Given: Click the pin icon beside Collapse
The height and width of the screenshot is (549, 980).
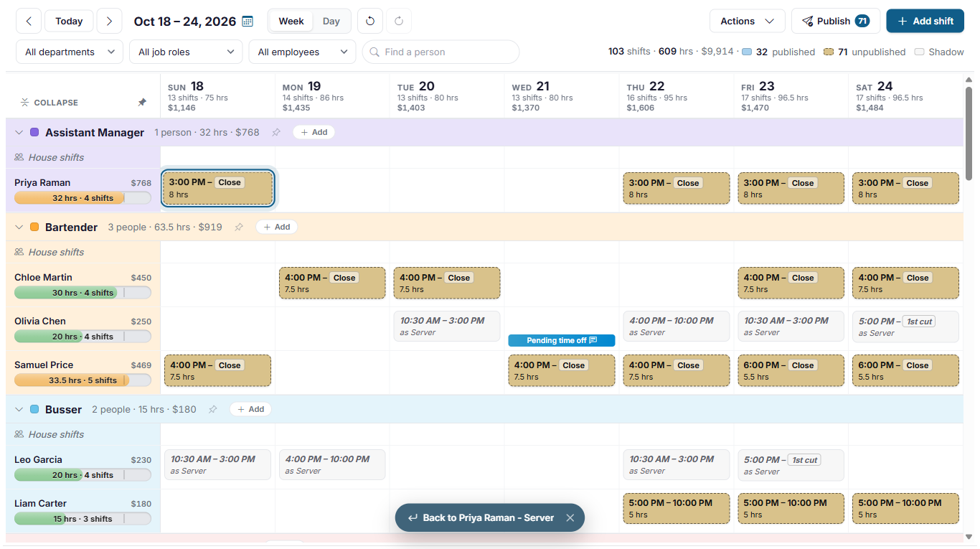Looking at the screenshot, I should point(142,103).
